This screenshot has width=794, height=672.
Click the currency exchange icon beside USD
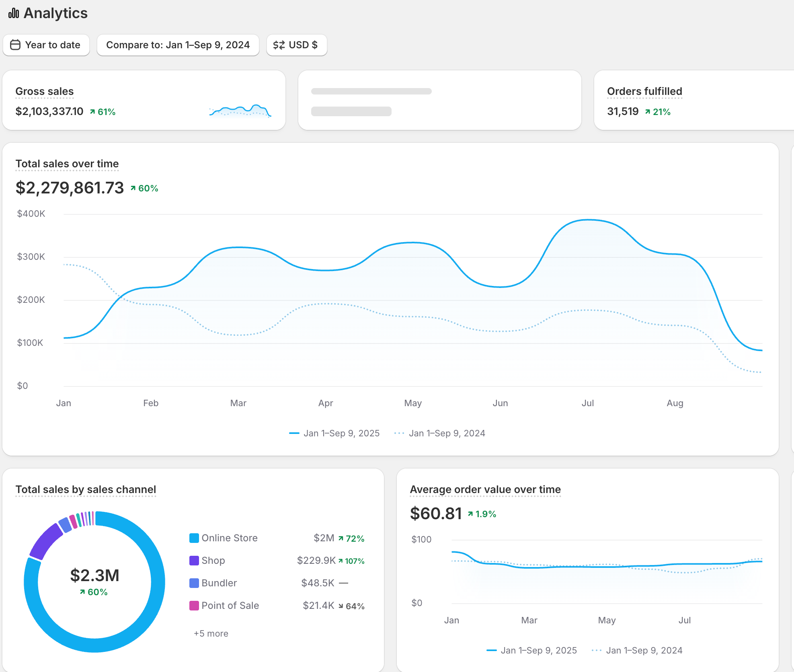pyautogui.click(x=279, y=45)
